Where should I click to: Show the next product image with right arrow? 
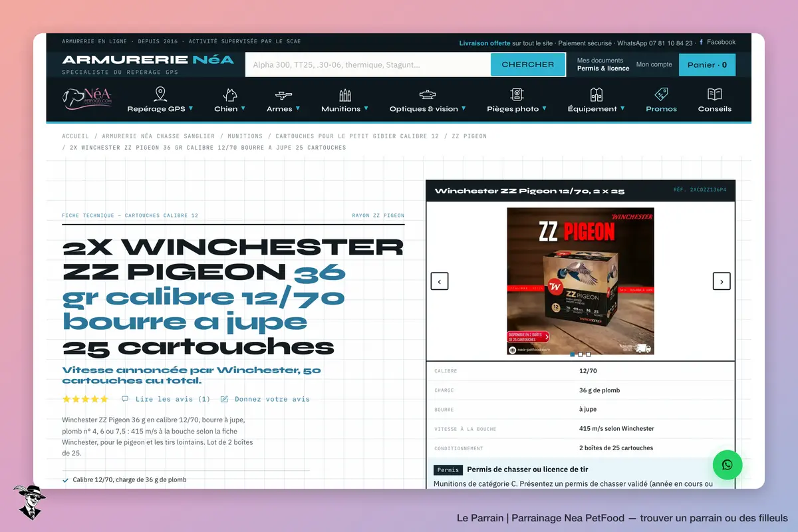coord(722,281)
